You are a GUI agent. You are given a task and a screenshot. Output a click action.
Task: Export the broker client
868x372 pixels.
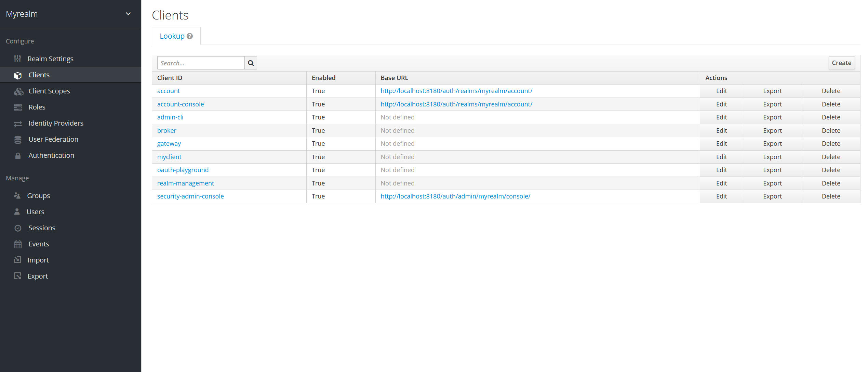click(772, 131)
